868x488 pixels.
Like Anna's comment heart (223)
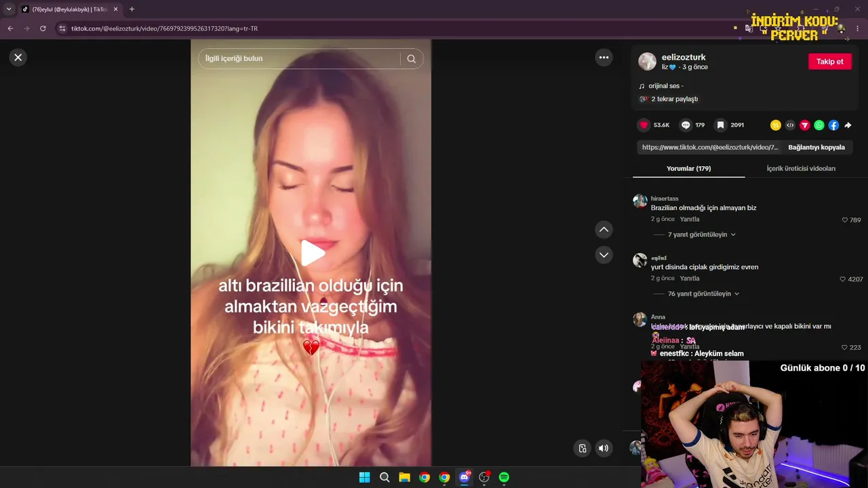[x=845, y=348]
